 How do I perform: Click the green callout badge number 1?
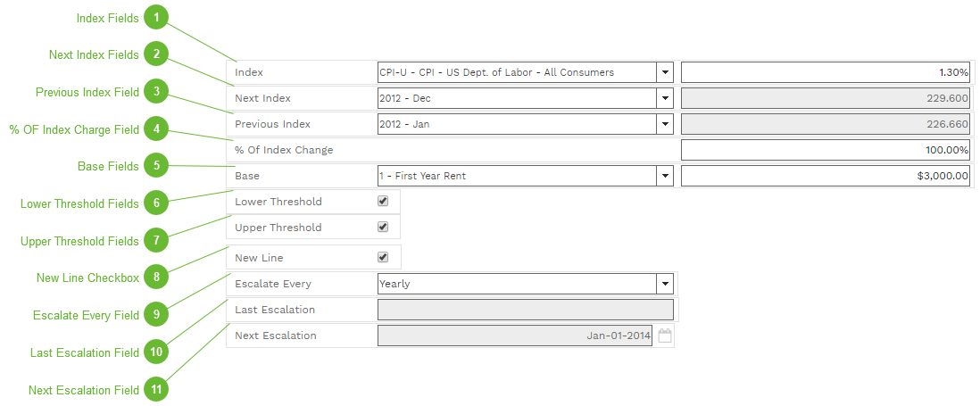[x=156, y=18]
